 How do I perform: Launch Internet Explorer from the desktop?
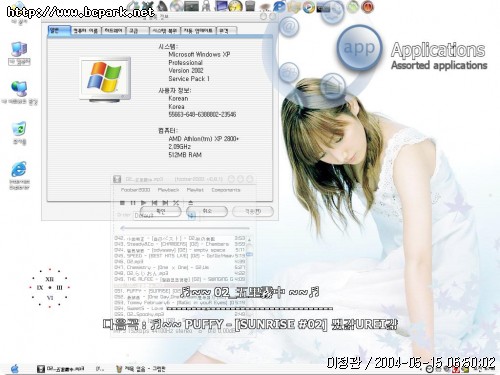pyautogui.click(x=19, y=175)
